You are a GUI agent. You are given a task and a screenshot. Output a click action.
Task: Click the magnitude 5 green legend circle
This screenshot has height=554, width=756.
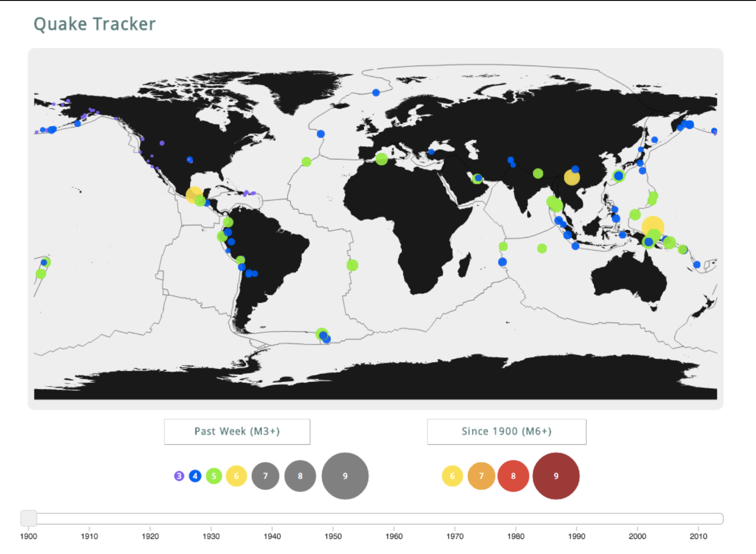point(213,476)
